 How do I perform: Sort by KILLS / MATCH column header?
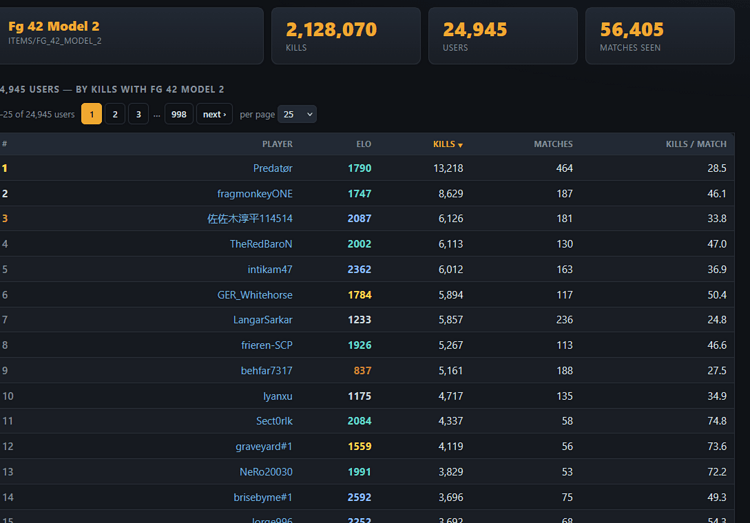[696, 144]
